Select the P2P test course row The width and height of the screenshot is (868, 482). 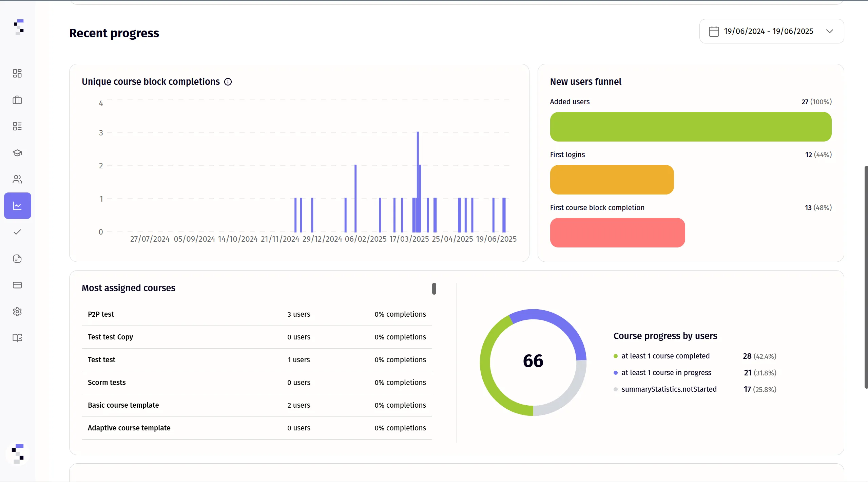coord(257,314)
